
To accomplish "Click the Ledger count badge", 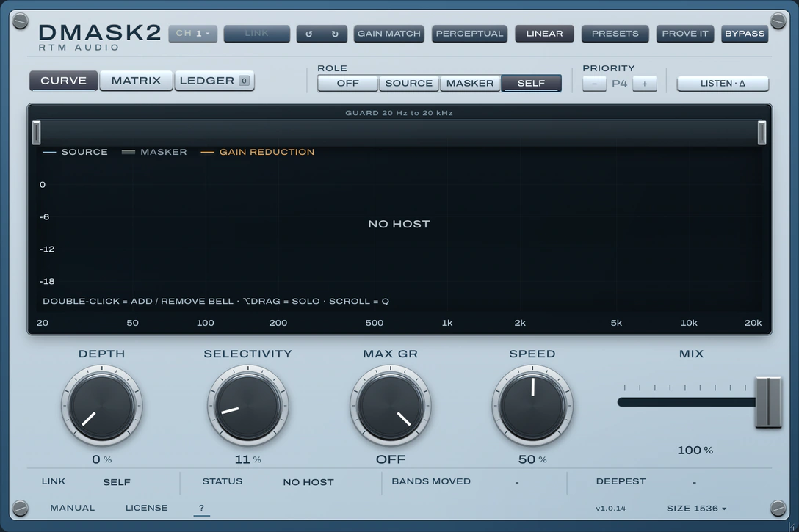I will coord(244,81).
